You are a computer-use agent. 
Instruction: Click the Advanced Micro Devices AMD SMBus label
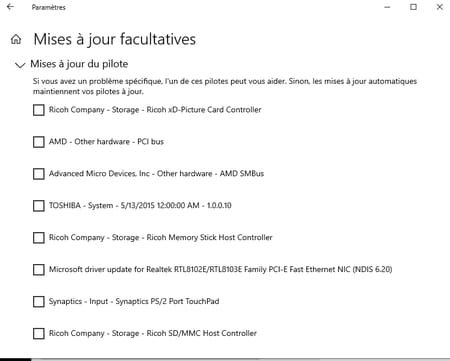pos(156,174)
